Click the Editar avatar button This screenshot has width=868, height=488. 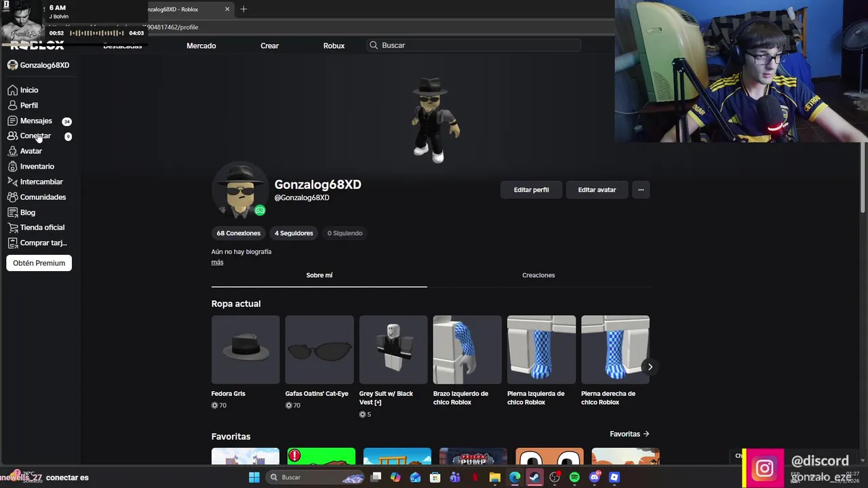597,190
